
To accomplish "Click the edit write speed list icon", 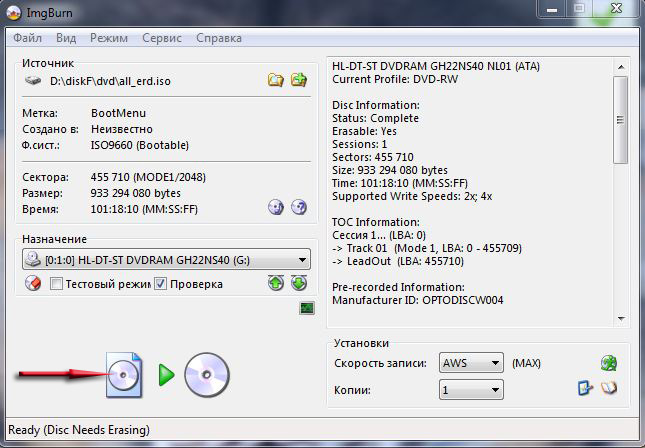I will [x=585, y=388].
